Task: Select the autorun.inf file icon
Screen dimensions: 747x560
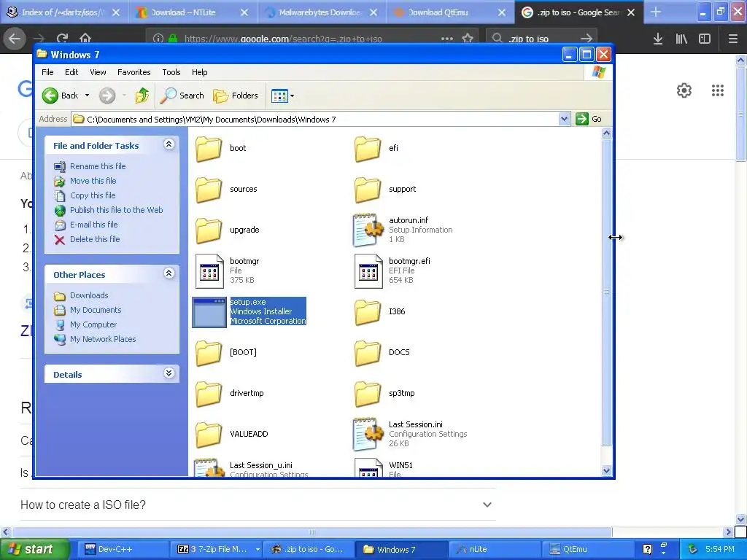Action: 368,230
